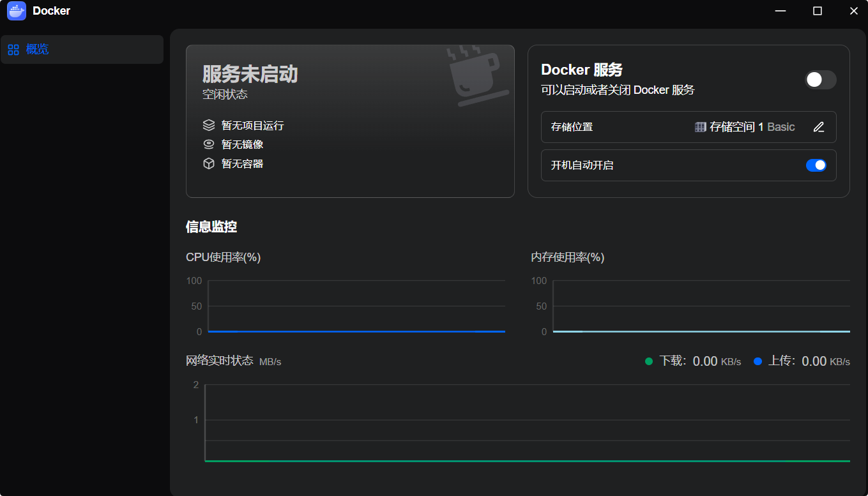The image size is (868, 496).
Task: Click the storage volume icon before 存储空间 1
Action: (x=700, y=127)
